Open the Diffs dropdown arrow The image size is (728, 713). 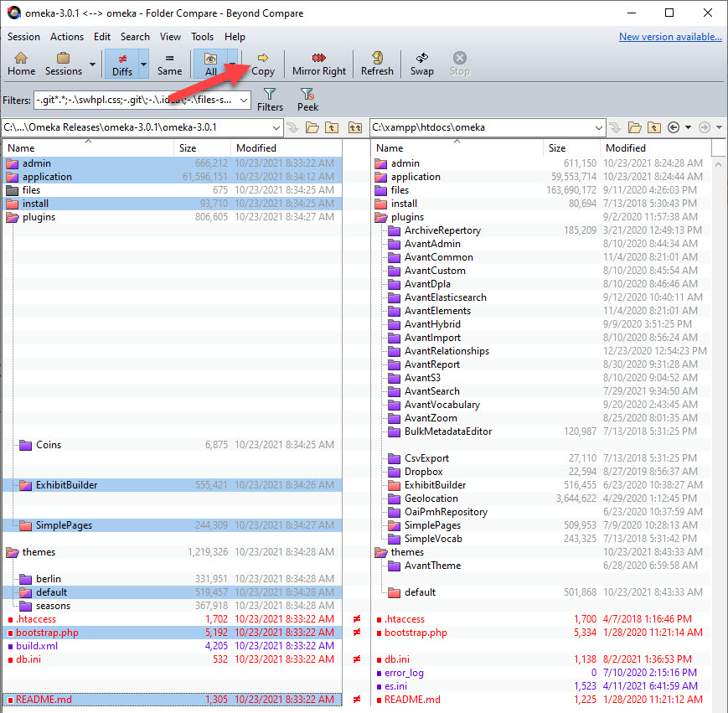[144, 64]
